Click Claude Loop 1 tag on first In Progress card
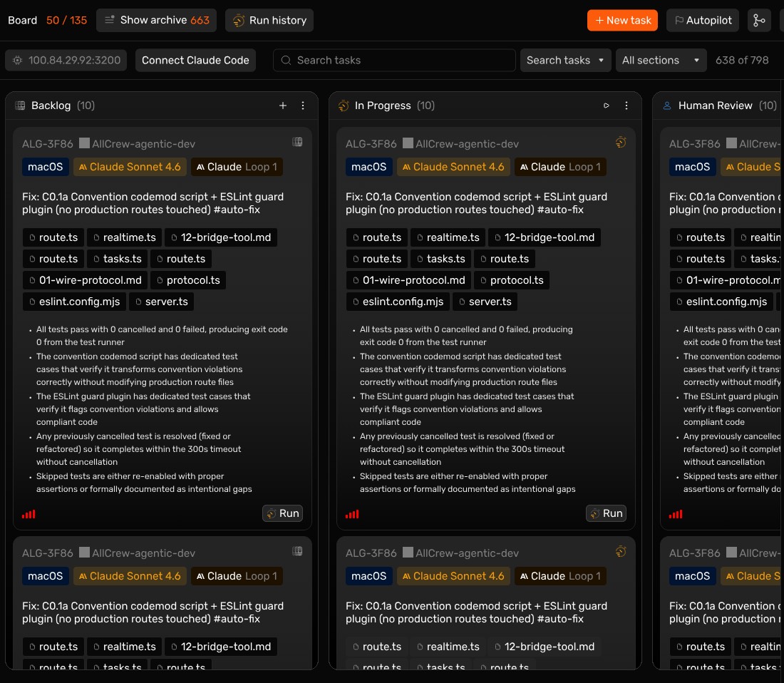Image resolution: width=784 pixels, height=683 pixels. [560, 167]
